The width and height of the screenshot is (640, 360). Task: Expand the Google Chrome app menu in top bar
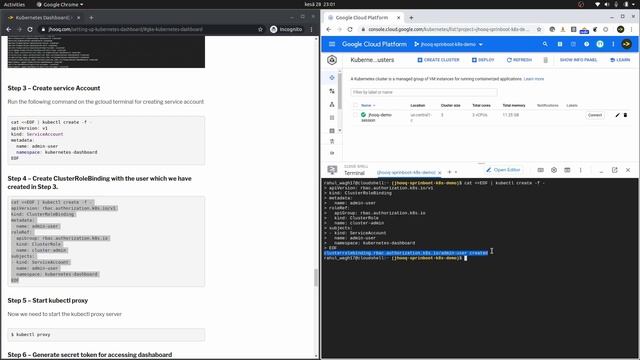point(60,4)
